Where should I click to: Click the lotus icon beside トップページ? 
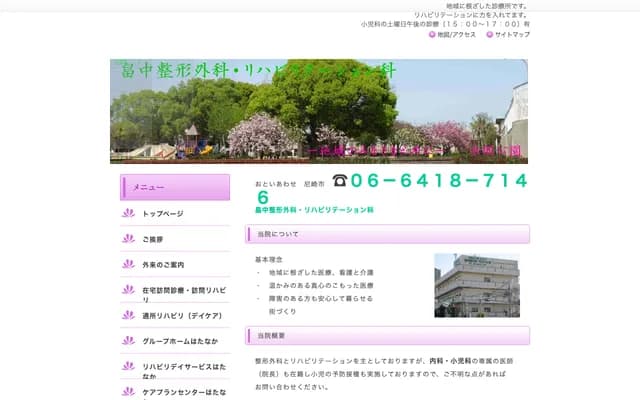coord(128,213)
